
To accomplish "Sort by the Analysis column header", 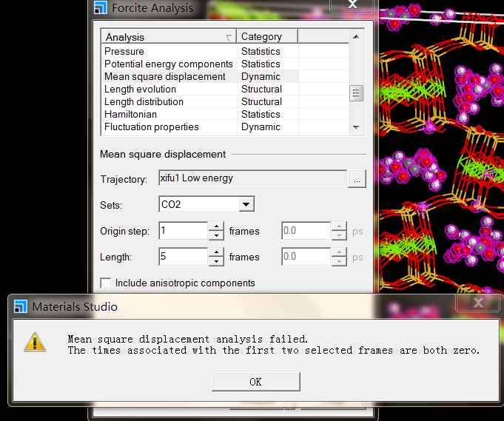I will [x=168, y=37].
